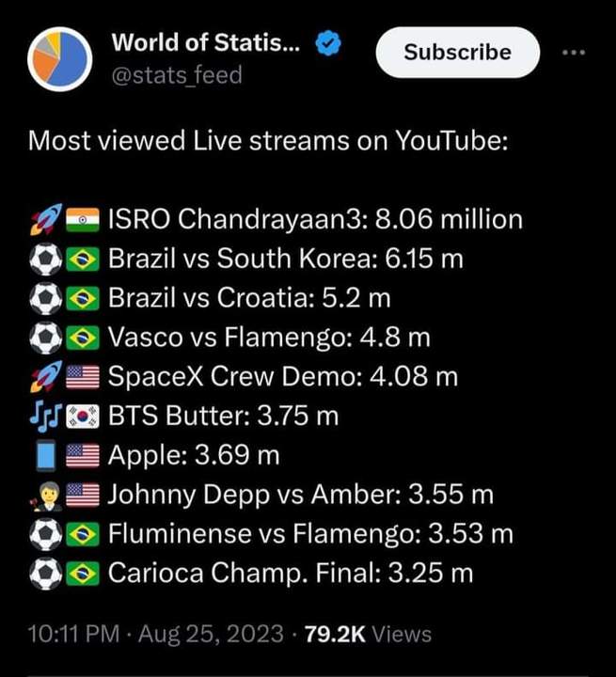Click the rocket emoji beside ISRO Chandrayaan3
Image resolution: width=616 pixels, height=677 pixels.
pyautogui.click(x=46, y=219)
